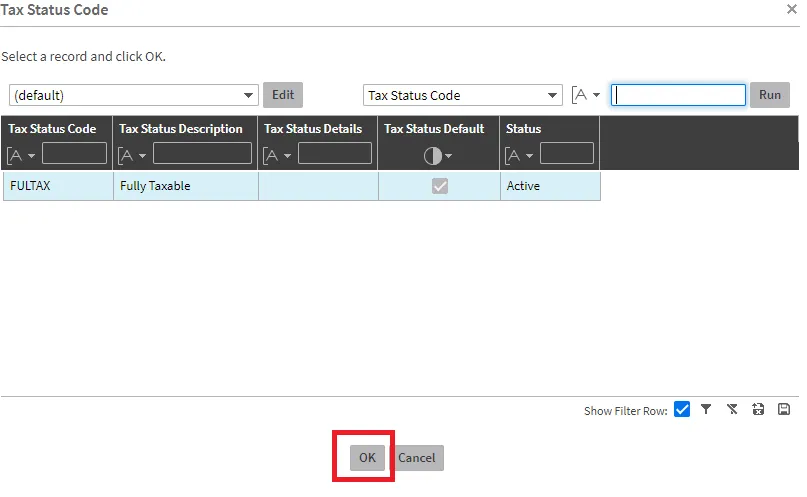Toggle the Show Filter Row checkbox

(x=681, y=410)
